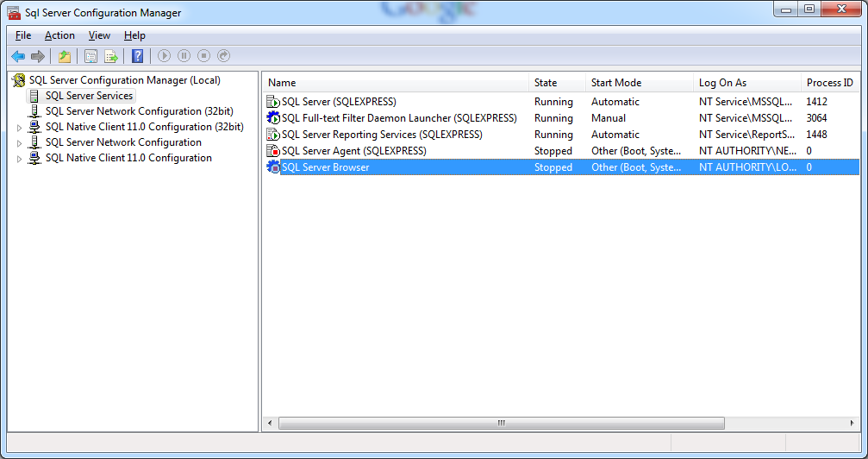The height and width of the screenshot is (459, 868).
Task: Click the application icon in title bar
Action: click(14, 12)
